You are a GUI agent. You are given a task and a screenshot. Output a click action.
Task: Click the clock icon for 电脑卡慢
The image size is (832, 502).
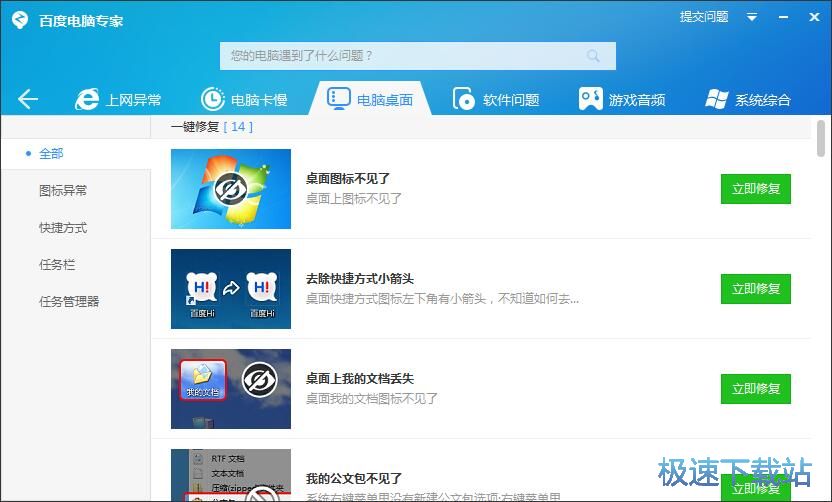(213, 99)
